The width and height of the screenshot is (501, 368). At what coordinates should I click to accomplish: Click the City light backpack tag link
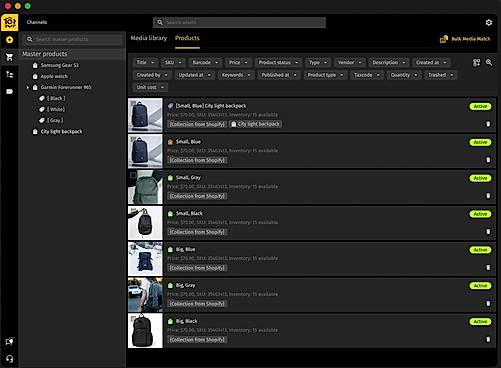click(256, 124)
